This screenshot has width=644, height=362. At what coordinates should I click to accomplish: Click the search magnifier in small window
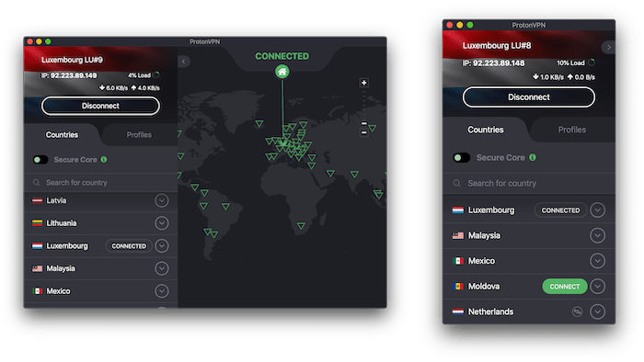coord(456,183)
